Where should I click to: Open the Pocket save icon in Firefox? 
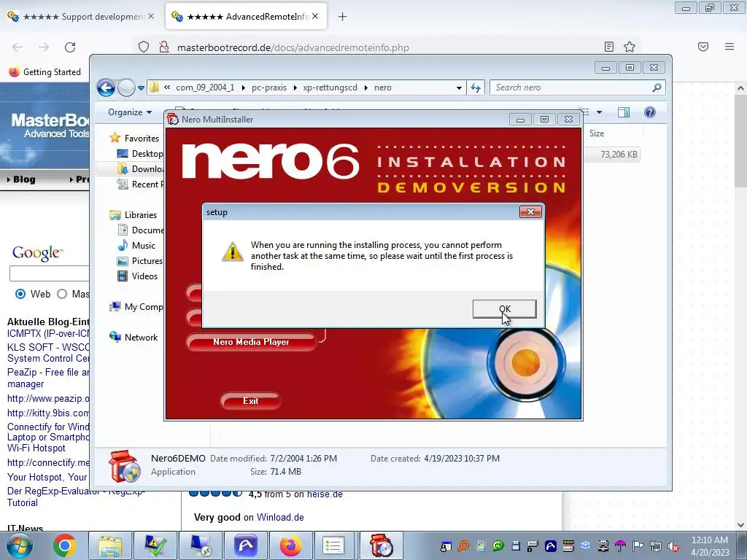703,47
